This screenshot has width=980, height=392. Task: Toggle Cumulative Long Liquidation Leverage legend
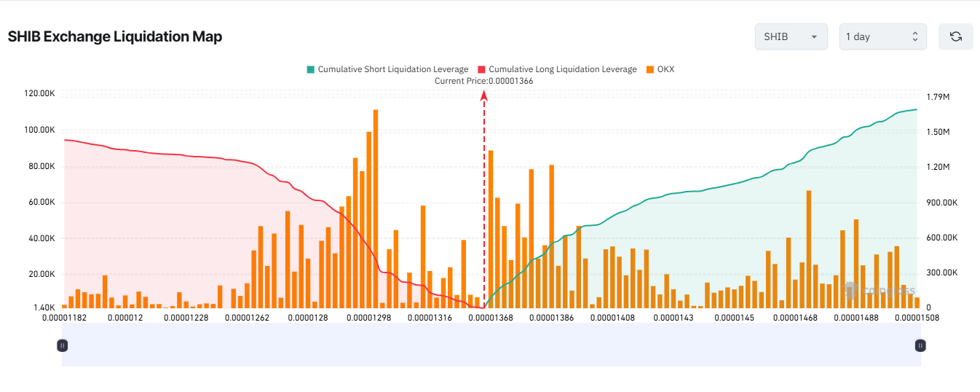click(x=557, y=69)
